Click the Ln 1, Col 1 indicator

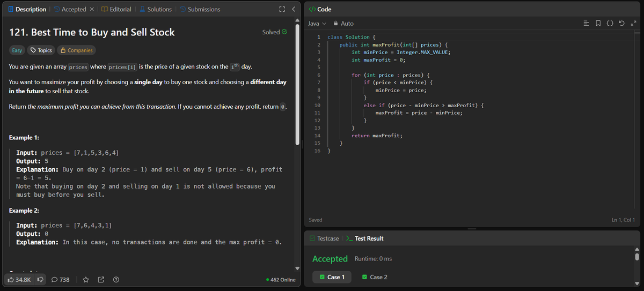tap(623, 220)
